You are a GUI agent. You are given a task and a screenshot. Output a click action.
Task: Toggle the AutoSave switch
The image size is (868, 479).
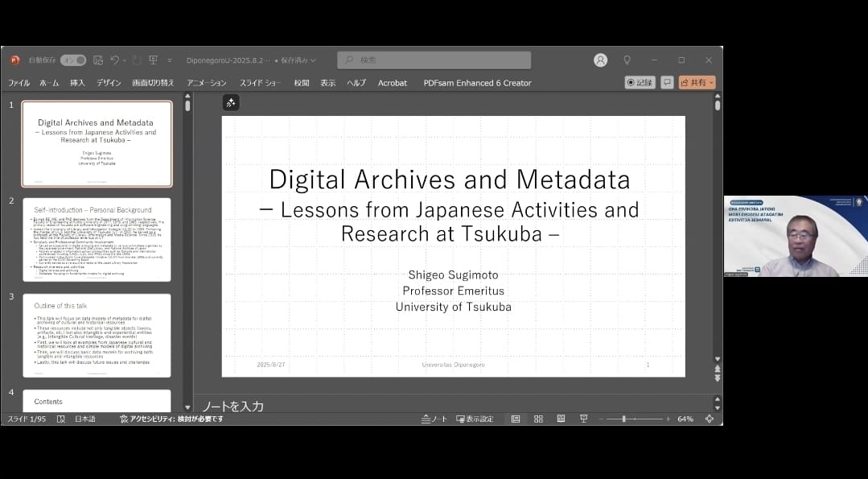(x=72, y=60)
